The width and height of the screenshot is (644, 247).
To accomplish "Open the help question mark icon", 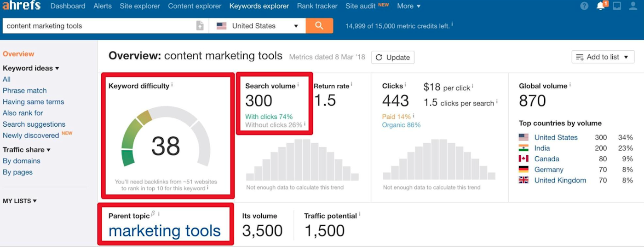I will click(584, 6).
